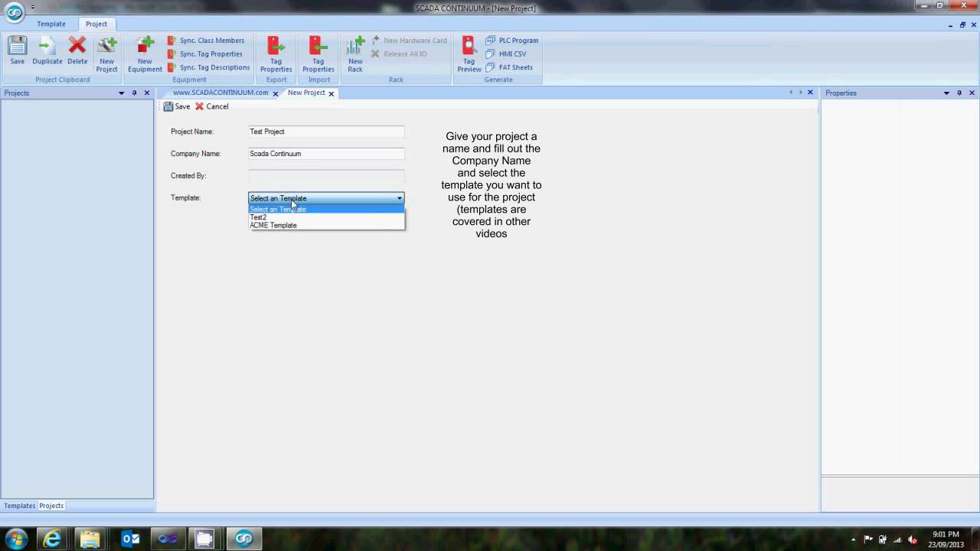Click the red Delete icon
This screenshot has width=980, height=551.
click(77, 51)
